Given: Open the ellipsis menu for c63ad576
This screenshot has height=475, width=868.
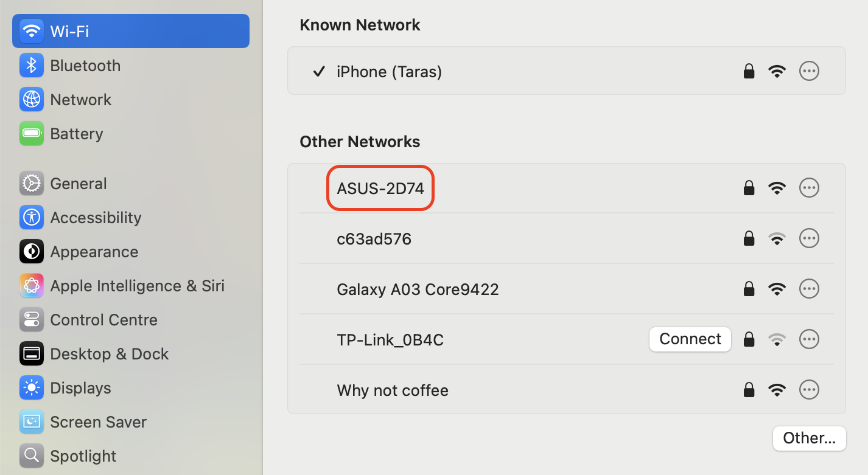Looking at the screenshot, I should click(x=809, y=238).
